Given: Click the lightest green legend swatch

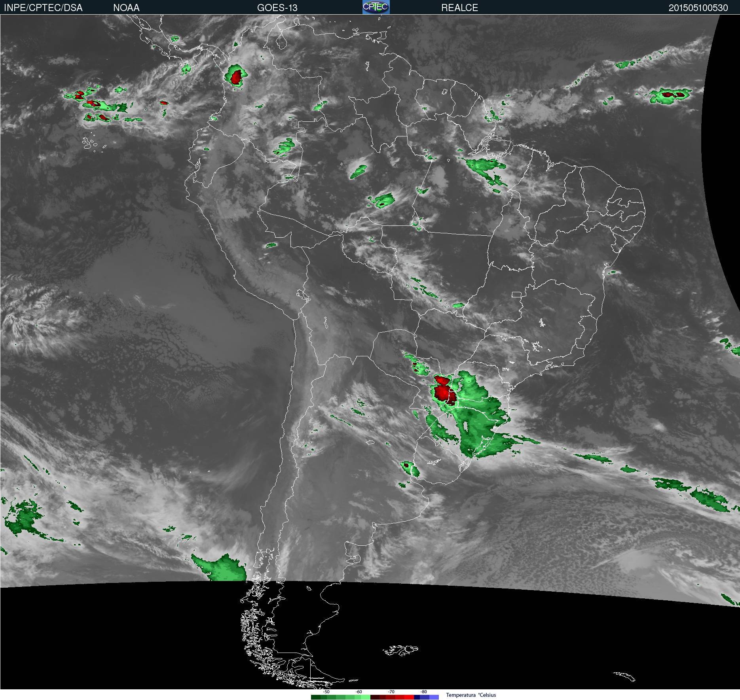Looking at the screenshot, I should [366, 697].
